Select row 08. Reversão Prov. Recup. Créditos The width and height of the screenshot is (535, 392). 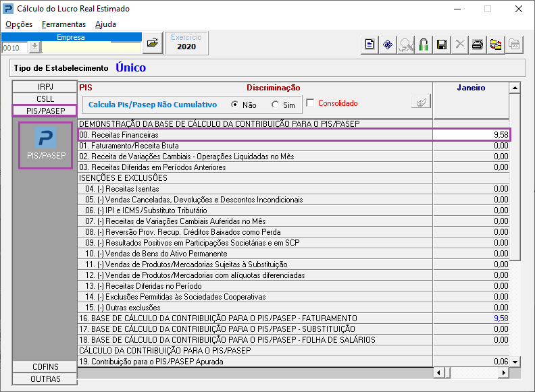coord(255,232)
